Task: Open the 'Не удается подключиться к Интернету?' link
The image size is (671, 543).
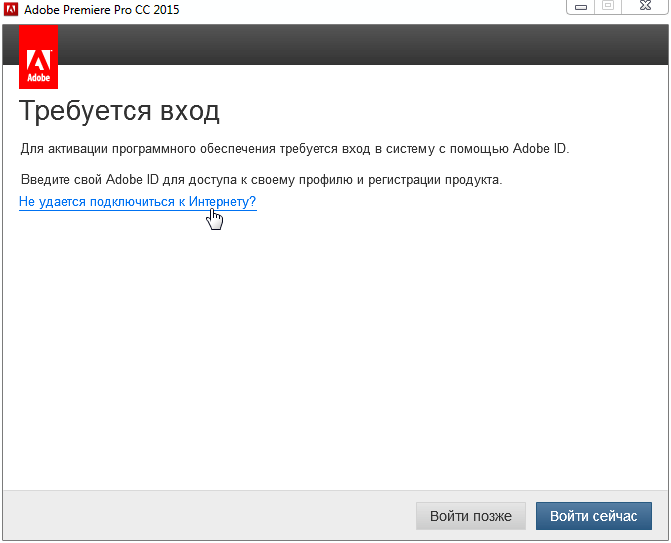Action: click(137, 202)
